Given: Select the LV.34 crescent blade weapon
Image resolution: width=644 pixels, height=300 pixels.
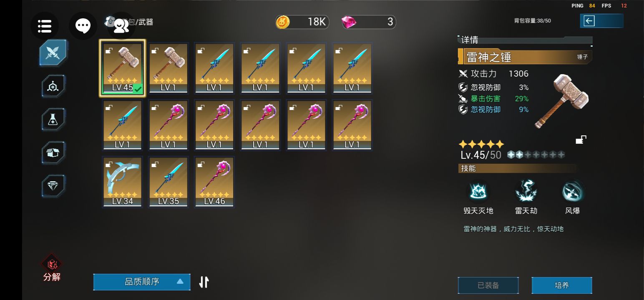Looking at the screenshot, I should (x=123, y=182).
